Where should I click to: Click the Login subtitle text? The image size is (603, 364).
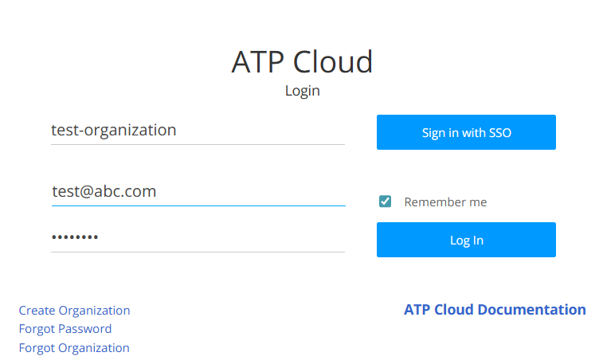point(302,91)
